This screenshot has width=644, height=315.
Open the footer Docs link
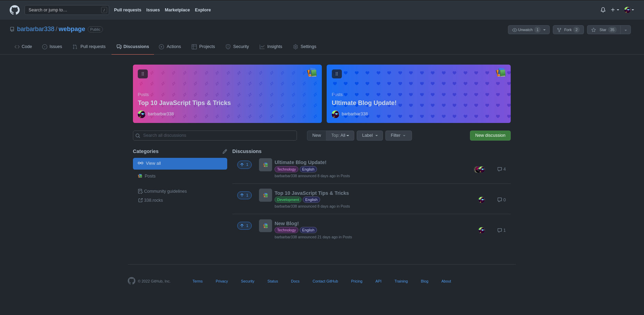click(295, 281)
